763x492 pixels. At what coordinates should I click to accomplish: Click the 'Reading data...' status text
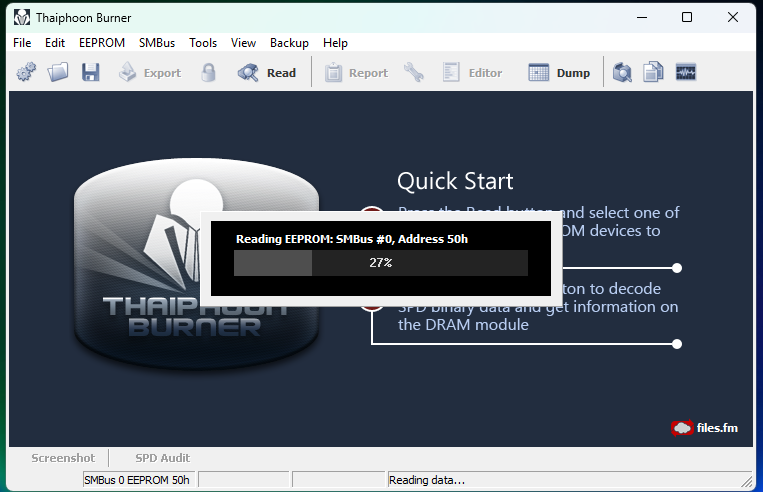coord(427,480)
